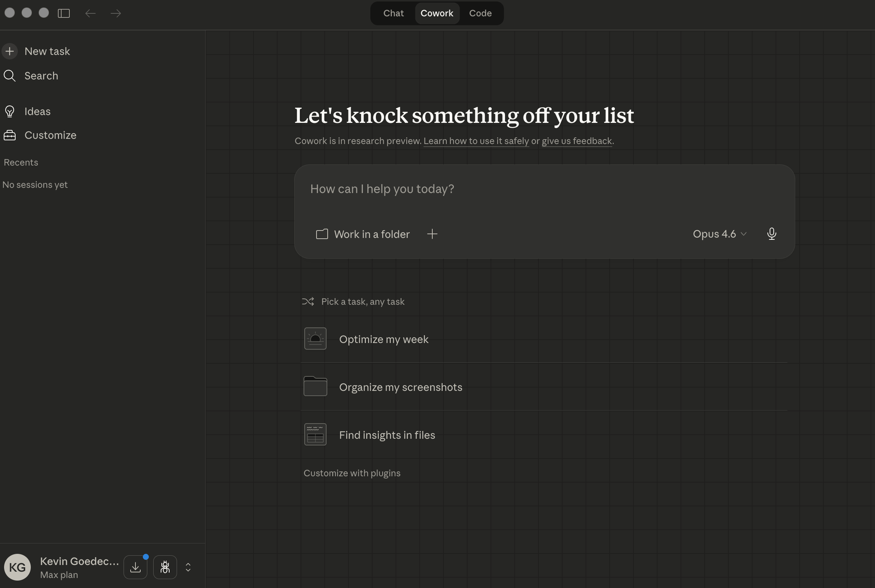Expand the Kevin Goedecke account menu
This screenshot has width=875, height=588.
tap(187, 566)
